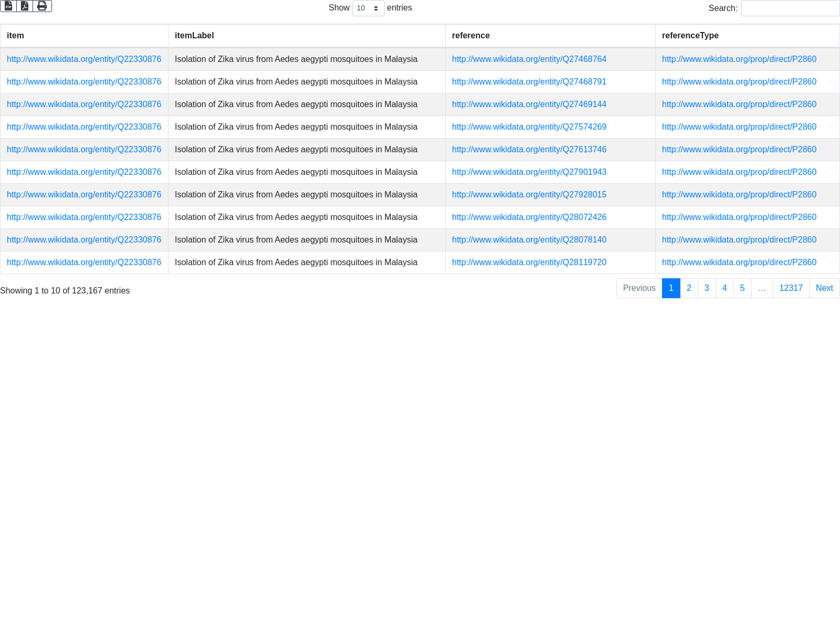The height and width of the screenshot is (630, 840).
Task: Open reference link Q27468764
Action: pos(529,59)
